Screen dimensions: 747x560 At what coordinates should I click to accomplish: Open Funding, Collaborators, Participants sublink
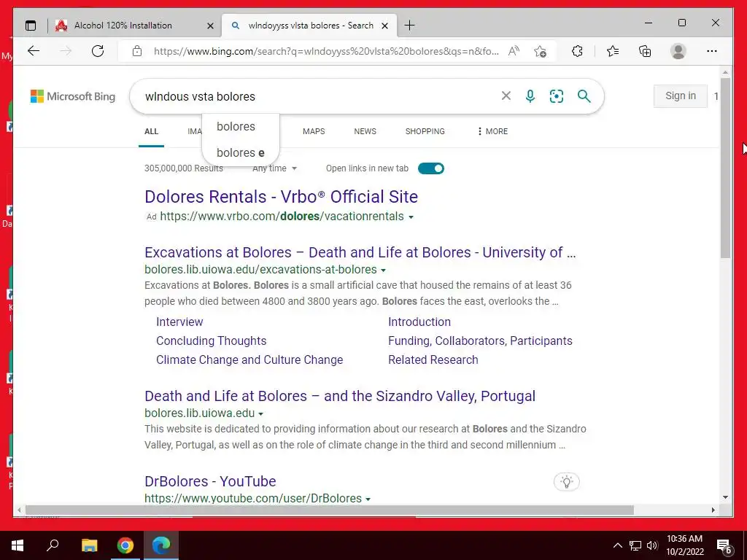(480, 341)
